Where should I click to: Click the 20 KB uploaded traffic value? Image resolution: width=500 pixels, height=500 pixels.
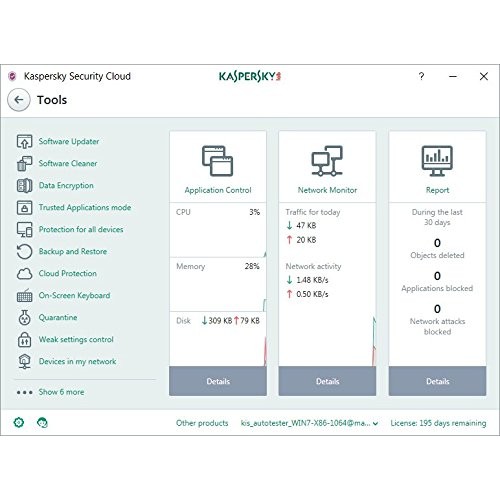(306, 240)
